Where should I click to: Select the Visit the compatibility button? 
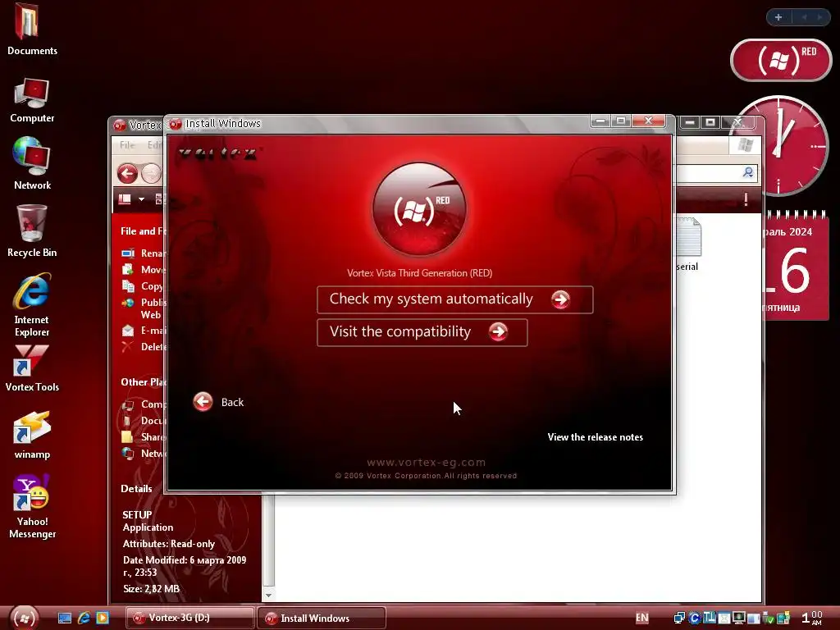422,333
